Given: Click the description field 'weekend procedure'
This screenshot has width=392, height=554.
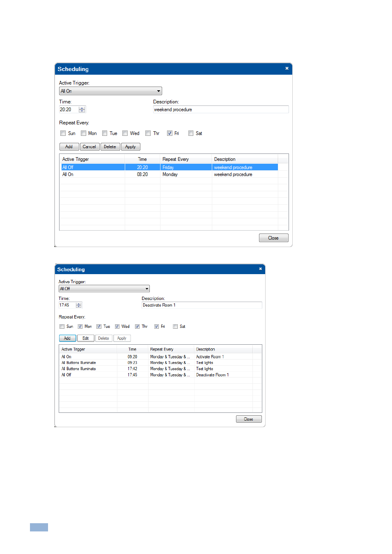Looking at the screenshot, I should pyautogui.click(x=221, y=110).
